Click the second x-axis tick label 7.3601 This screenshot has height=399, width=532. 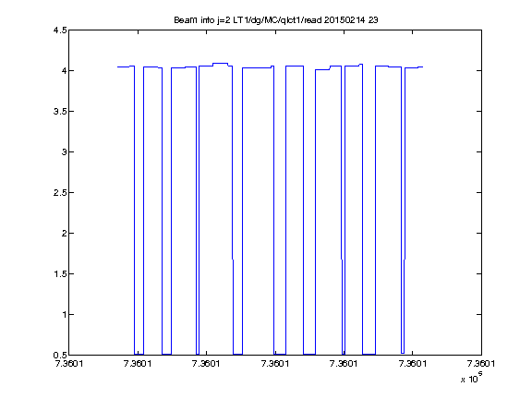pyautogui.click(x=138, y=364)
